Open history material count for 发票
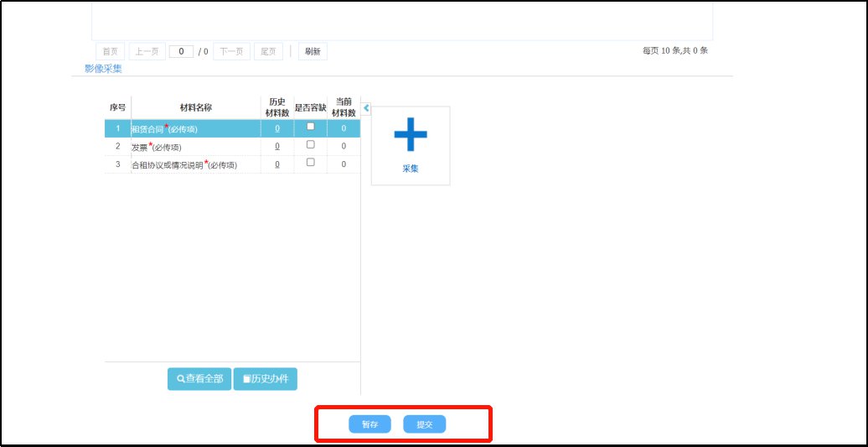Screen dimensions: 868x447 tap(277, 147)
